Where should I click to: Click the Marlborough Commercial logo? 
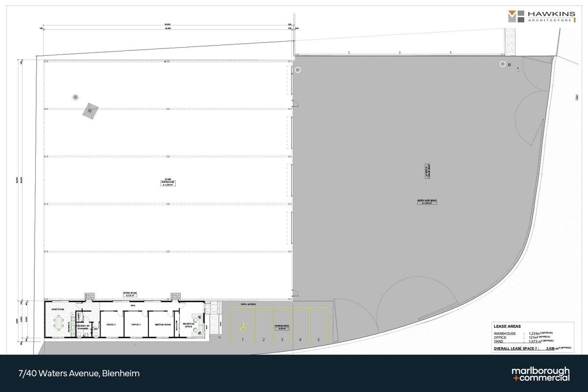point(540,374)
